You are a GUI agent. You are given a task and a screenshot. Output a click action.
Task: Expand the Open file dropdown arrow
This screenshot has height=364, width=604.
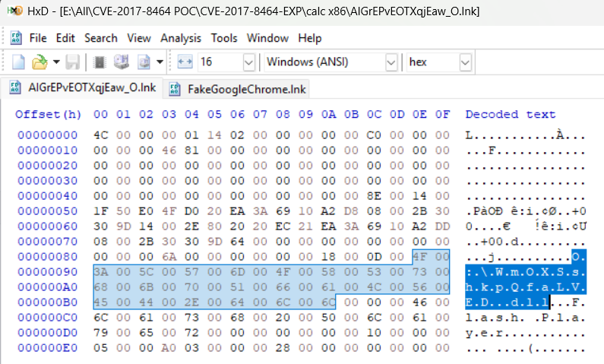[56, 62]
